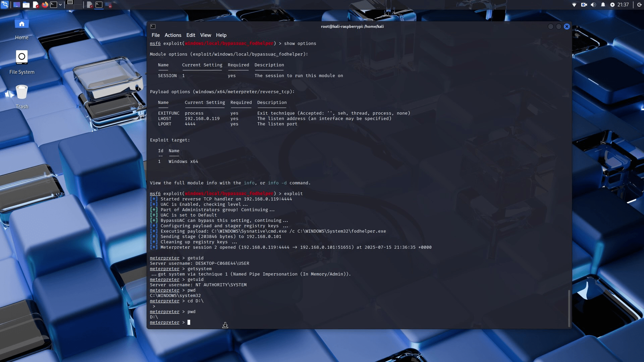The width and height of the screenshot is (644, 362).
Task: Expand the terminal launcher dropdown arrow
Action: click(x=60, y=5)
